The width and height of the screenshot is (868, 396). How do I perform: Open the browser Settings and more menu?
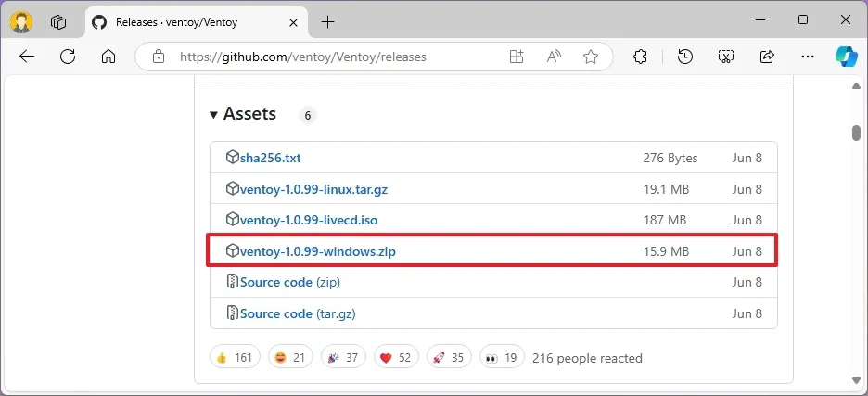point(807,57)
